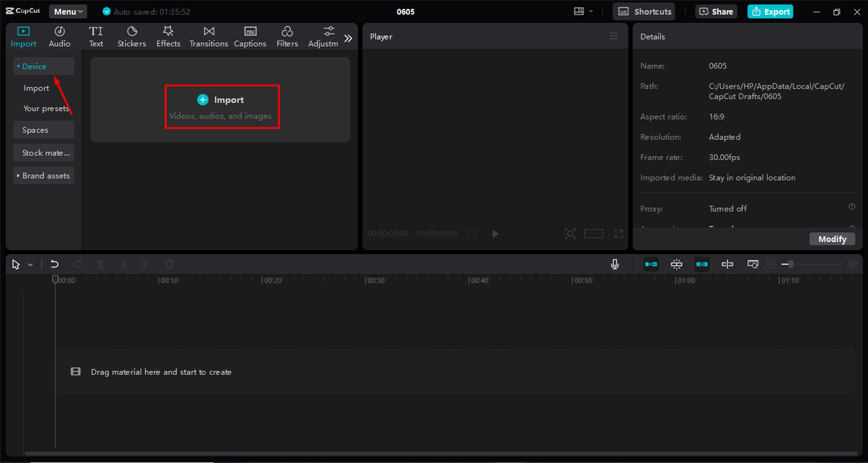Open Stock materials section

pyautogui.click(x=43, y=153)
